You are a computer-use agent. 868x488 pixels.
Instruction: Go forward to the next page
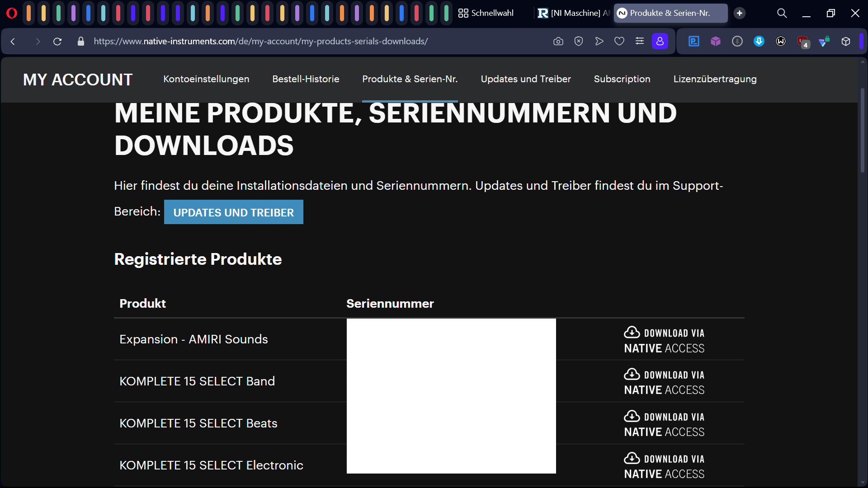[38, 42]
